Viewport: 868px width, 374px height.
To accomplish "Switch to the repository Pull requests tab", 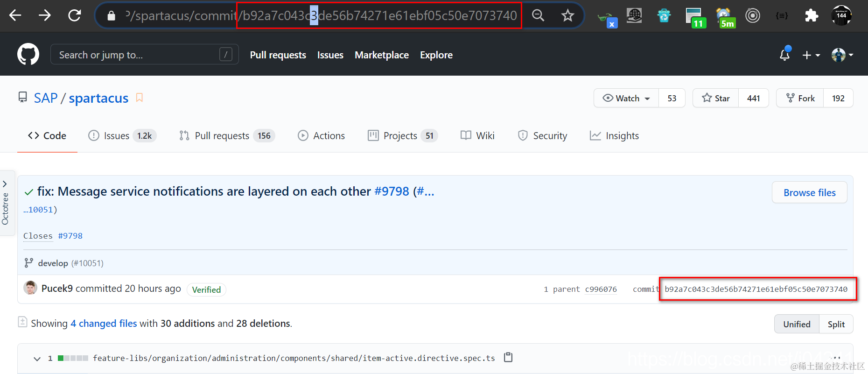I will pyautogui.click(x=227, y=136).
